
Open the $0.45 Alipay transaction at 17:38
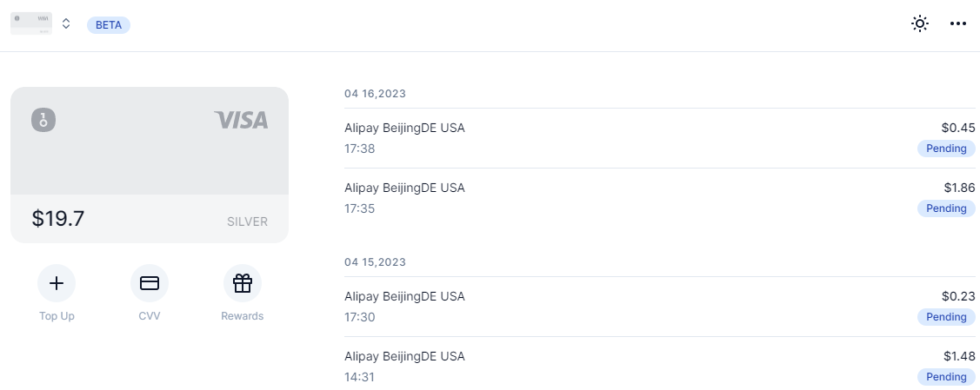tap(659, 138)
